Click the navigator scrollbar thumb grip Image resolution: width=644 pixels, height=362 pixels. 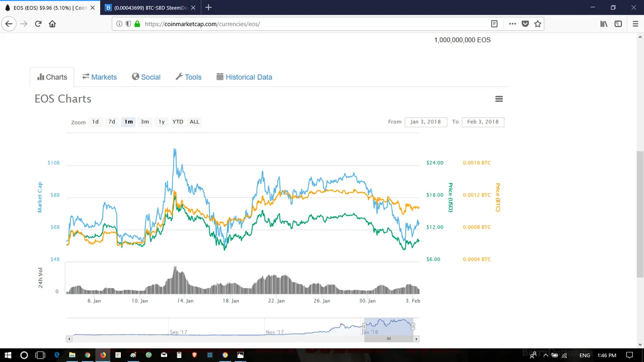(388, 339)
